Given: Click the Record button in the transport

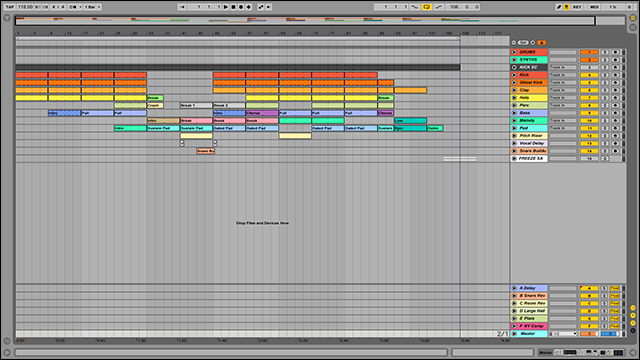Looking at the screenshot, I should point(241,7).
